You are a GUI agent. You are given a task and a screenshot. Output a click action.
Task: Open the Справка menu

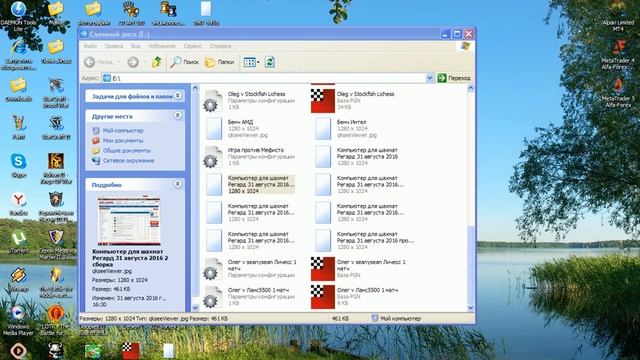[220, 46]
